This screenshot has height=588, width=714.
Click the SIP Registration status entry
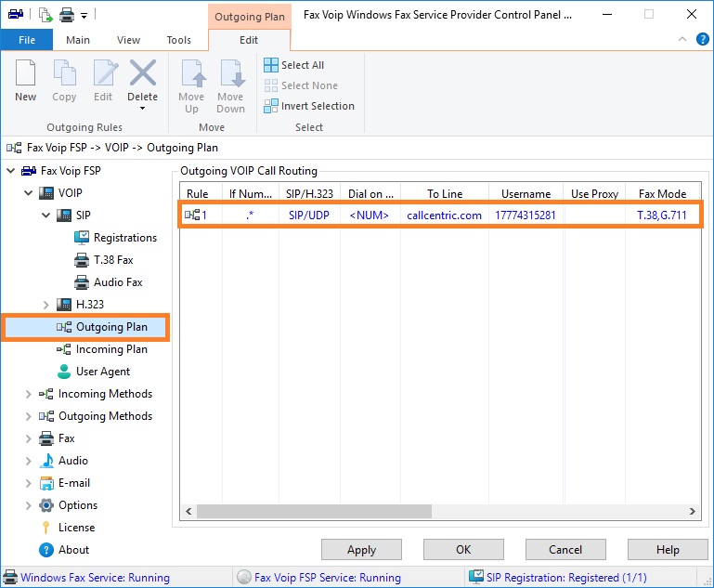[558, 578]
